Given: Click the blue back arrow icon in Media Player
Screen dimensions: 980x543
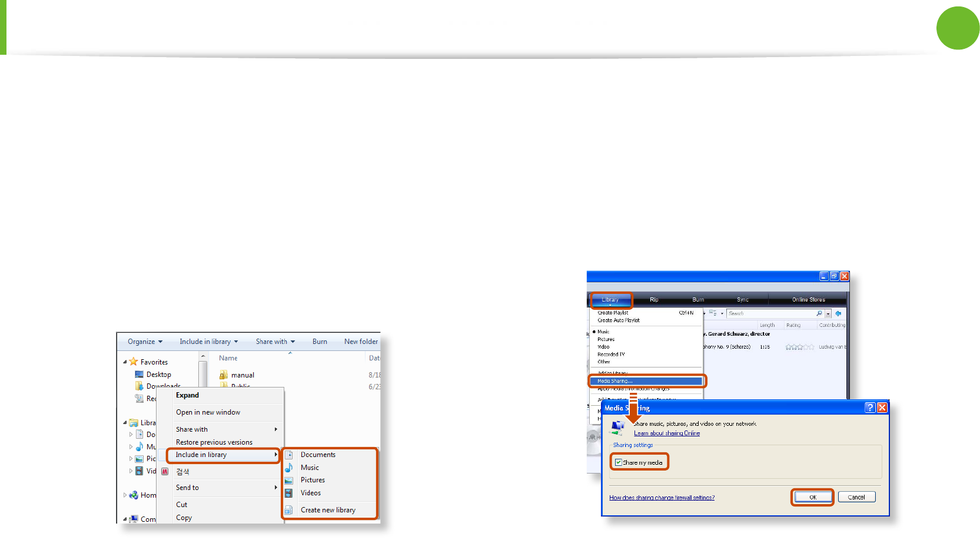Looking at the screenshot, I should [838, 313].
